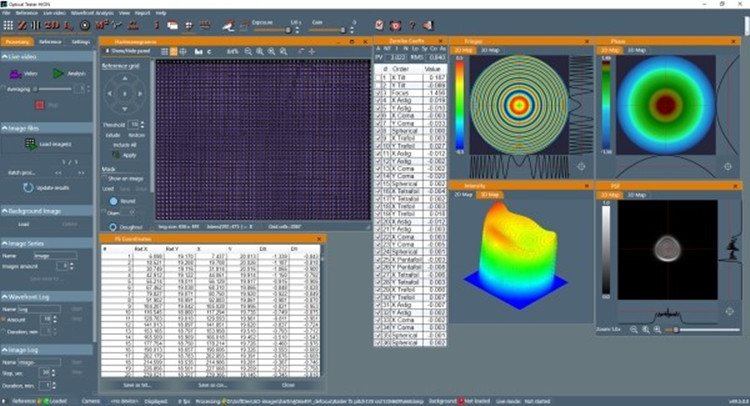Select the Amount radio button in Wavefront Log
The height and width of the screenshot is (406, 750).
[3, 319]
